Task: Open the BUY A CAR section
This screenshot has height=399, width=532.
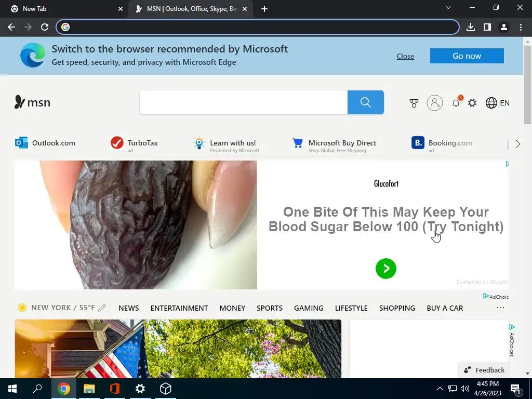Action: point(445,308)
